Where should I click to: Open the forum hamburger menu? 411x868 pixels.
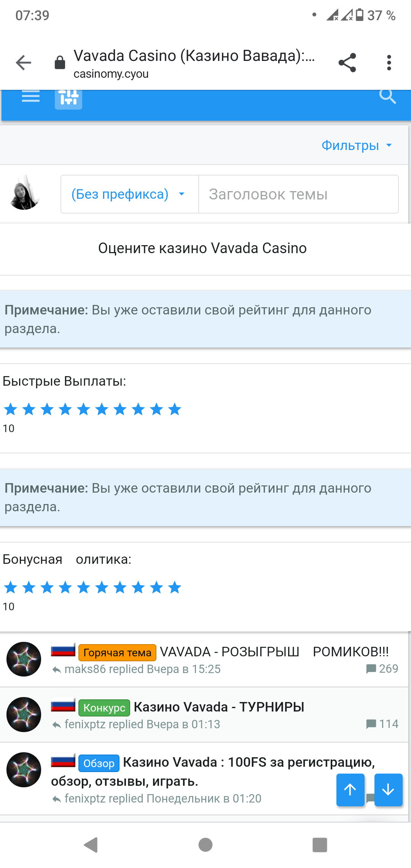pos(31,96)
